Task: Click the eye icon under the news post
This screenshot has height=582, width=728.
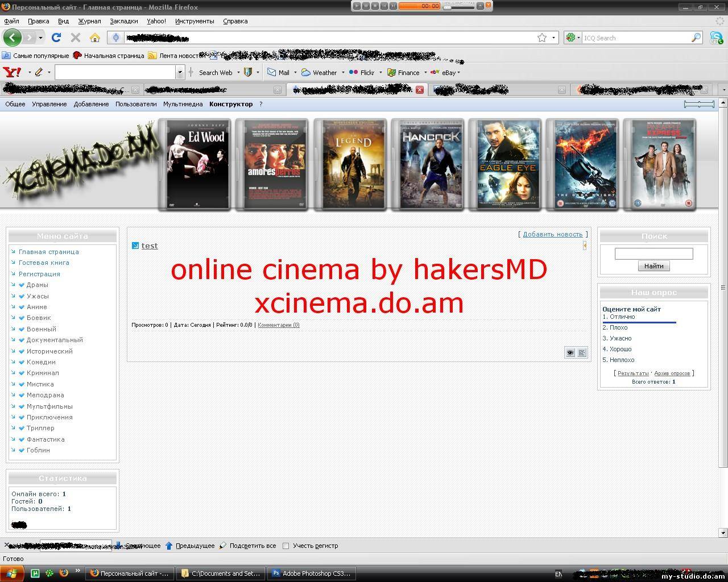Action: tap(570, 353)
